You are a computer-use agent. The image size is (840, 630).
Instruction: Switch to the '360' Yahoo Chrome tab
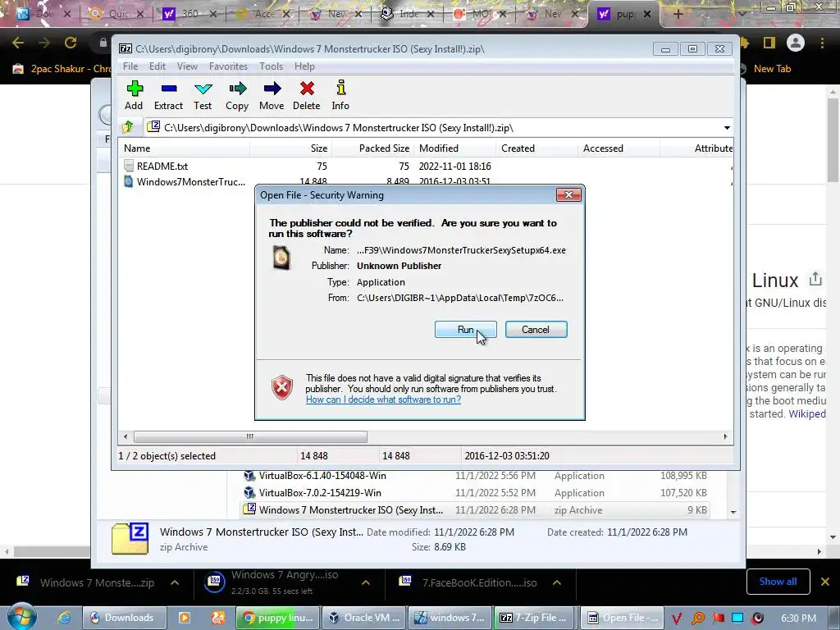coord(190,14)
